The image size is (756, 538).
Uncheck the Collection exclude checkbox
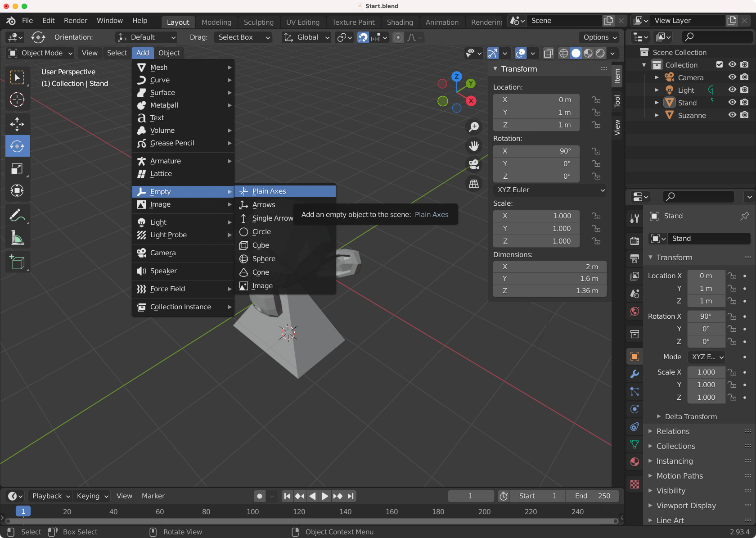[720, 65]
